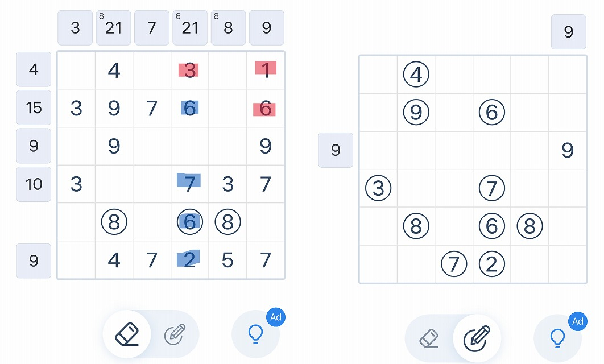Click blue-highlighted 2 in left grid bottom row
The width and height of the screenshot is (604, 364).
tap(190, 260)
